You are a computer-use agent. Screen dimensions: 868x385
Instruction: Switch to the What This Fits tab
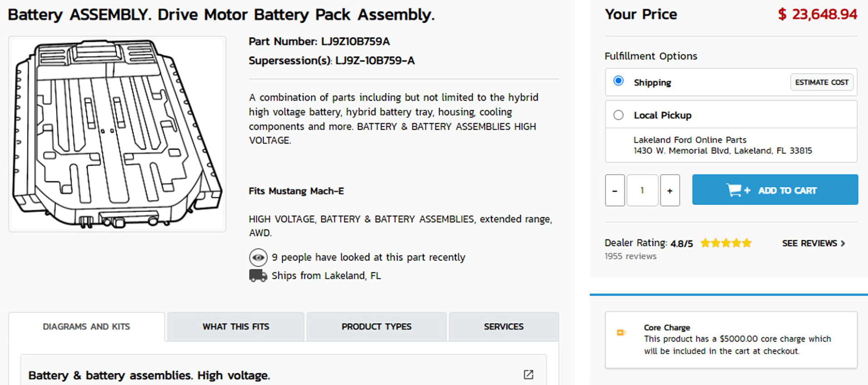235,327
